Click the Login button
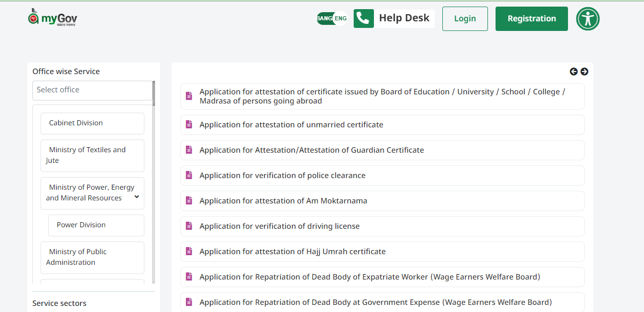This screenshot has height=312, width=644. tap(465, 18)
